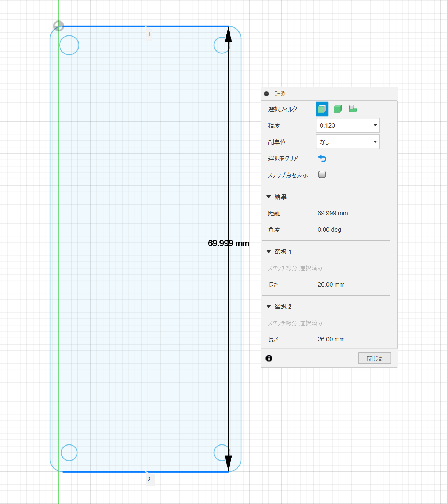Select the face/edge/vertex selection filter icon
Screen dimensions: 447x504
[x=322, y=109]
